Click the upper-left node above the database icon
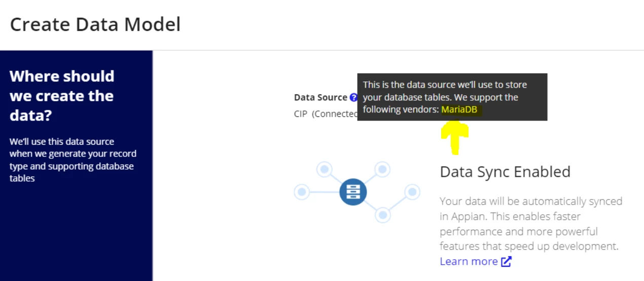 click(324, 169)
